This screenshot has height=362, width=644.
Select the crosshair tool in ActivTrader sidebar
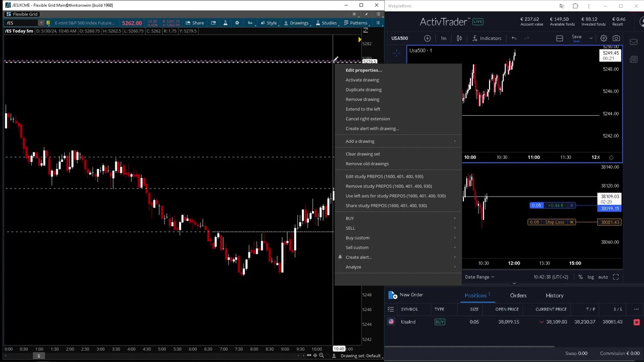click(396, 52)
